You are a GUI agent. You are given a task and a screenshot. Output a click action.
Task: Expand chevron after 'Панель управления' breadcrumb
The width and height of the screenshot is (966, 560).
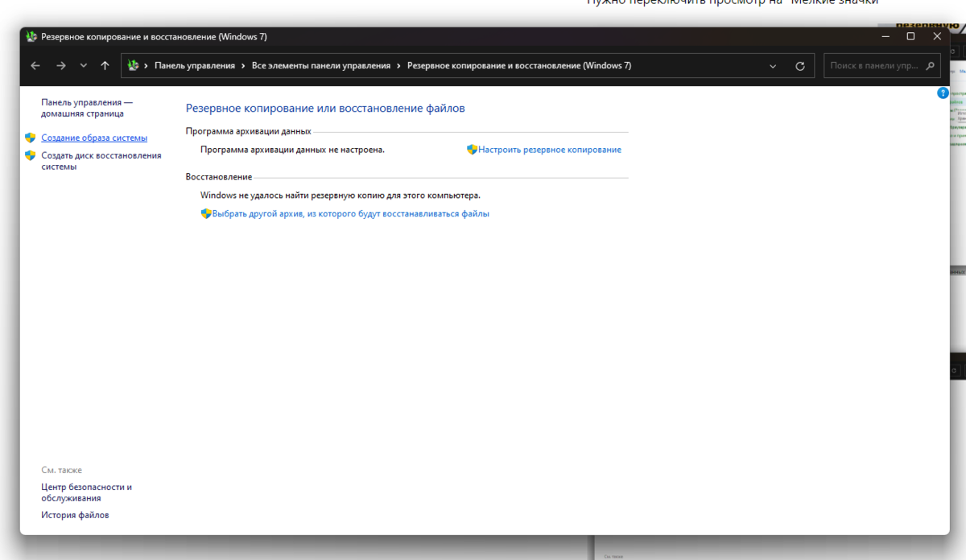[243, 66]
